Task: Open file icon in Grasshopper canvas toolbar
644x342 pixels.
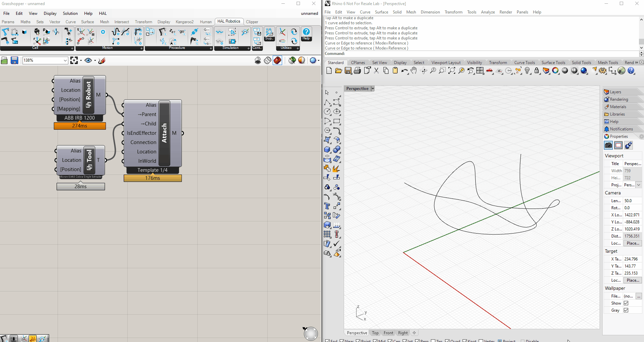Action: click(4, 61)
